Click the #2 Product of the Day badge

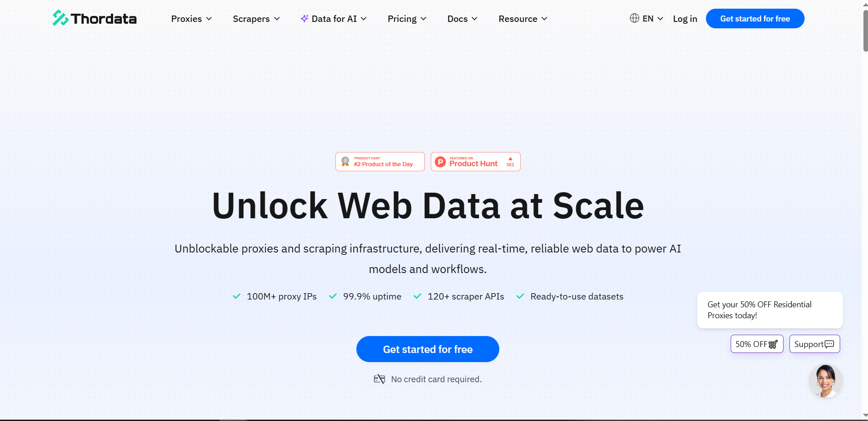[x=380, y=162]
